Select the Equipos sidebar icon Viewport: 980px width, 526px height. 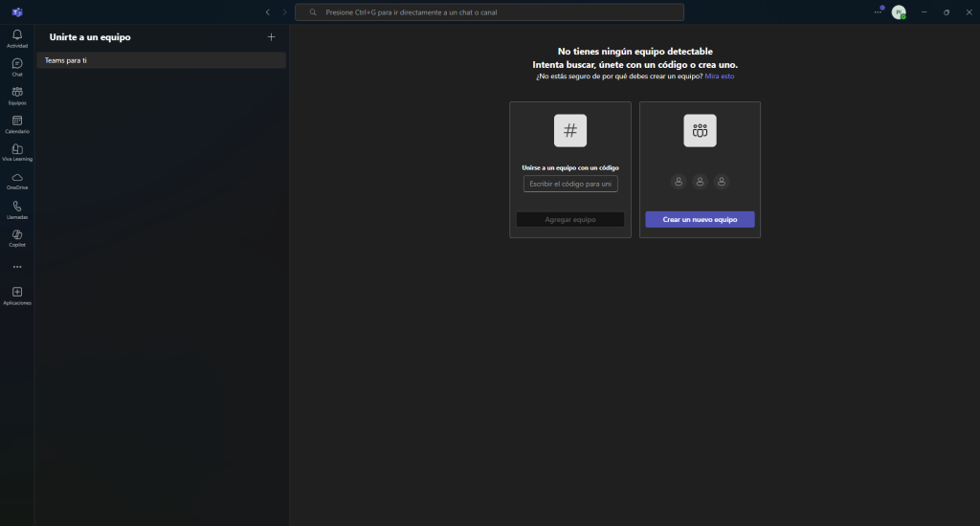pos(17,93)
